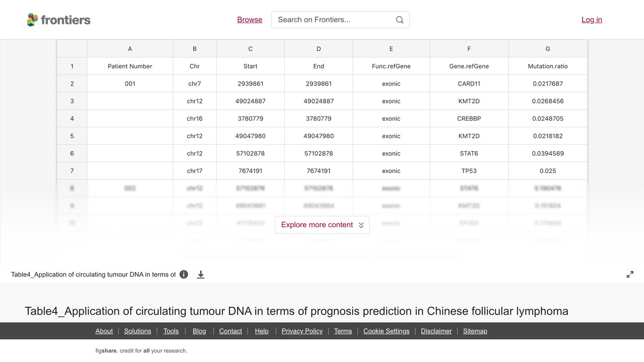Select column E header
Viewport: 644px width, 362px height.
point(391,49)
